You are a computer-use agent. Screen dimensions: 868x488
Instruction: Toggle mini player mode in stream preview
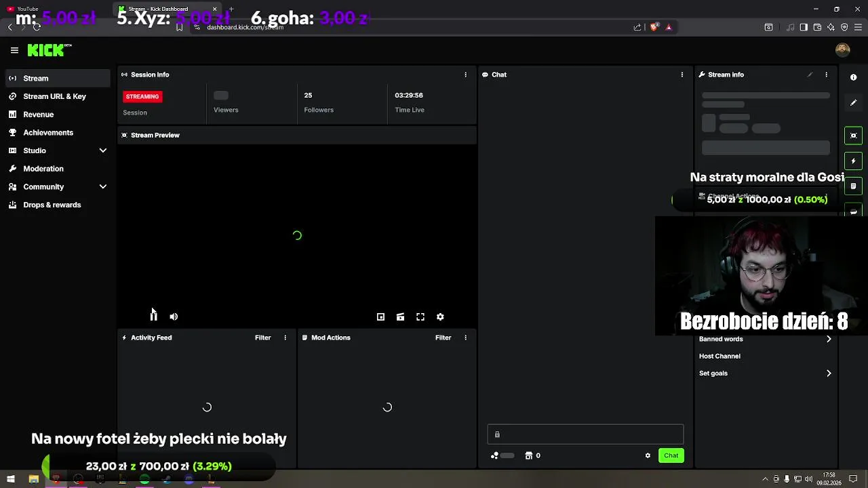coord(380,317)
